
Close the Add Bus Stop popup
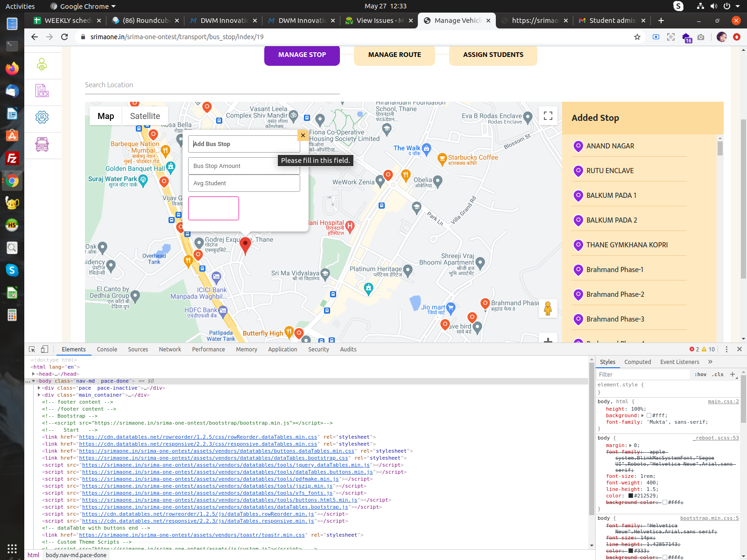click(x=303, y=135)
